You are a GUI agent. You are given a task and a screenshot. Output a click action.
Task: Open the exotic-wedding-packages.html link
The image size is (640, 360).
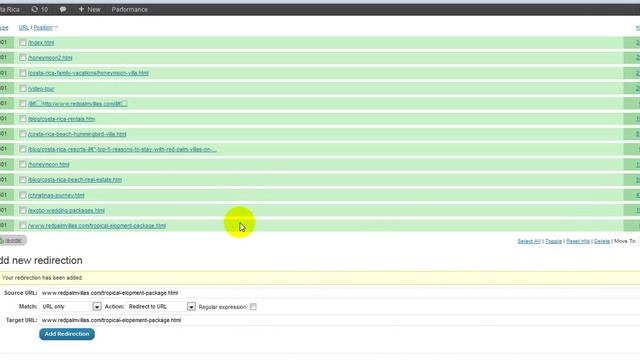pyautogui.click(x=66, y=210)
